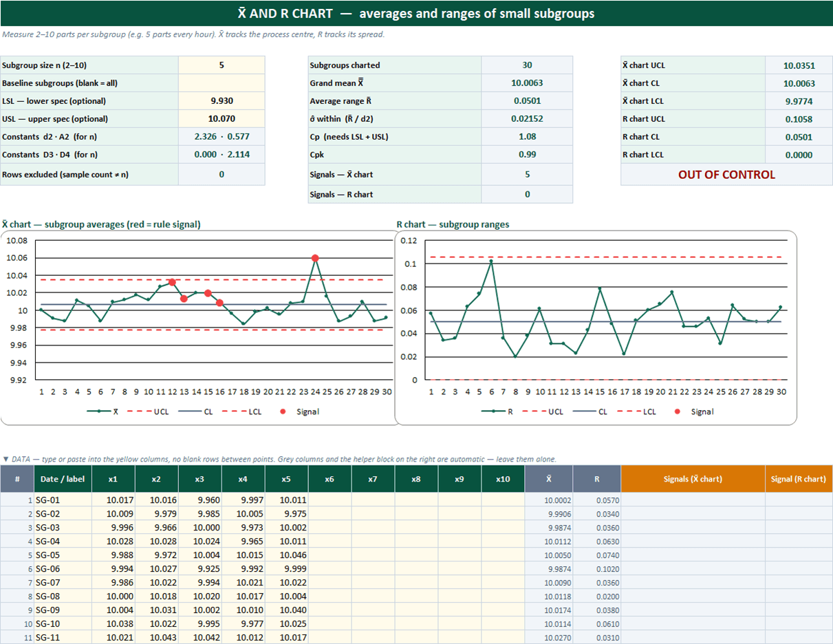Click the empty Baseline subgroups input cell
Image resolution: width=833 pixels, height=644 pixels.
click(221, 83)
